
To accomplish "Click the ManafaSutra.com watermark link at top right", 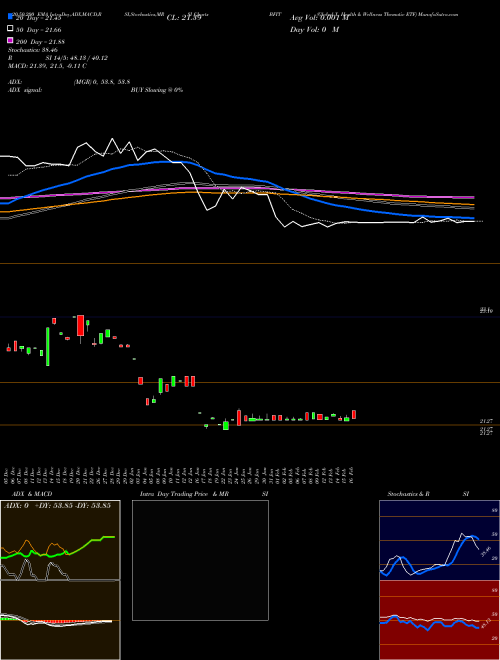I will click(437, 14).
